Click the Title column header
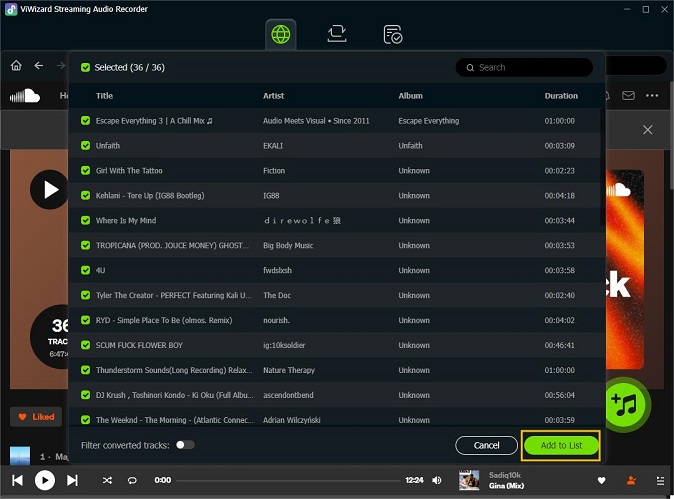This screenshot has height=499, width=674. 104,96
